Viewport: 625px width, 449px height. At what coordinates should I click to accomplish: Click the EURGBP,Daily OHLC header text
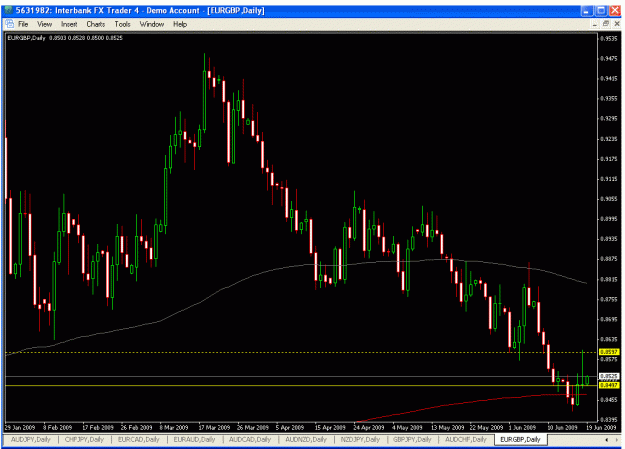[x=65, y=38]
